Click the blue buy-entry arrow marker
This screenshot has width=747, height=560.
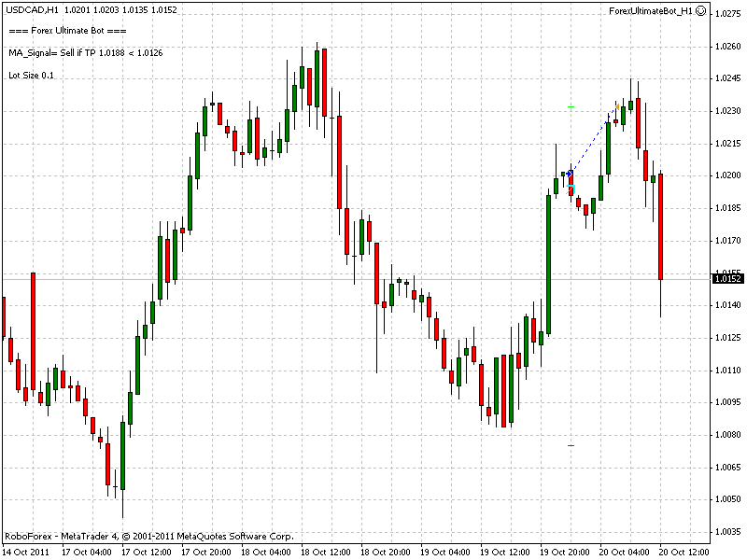click(569, 175)
